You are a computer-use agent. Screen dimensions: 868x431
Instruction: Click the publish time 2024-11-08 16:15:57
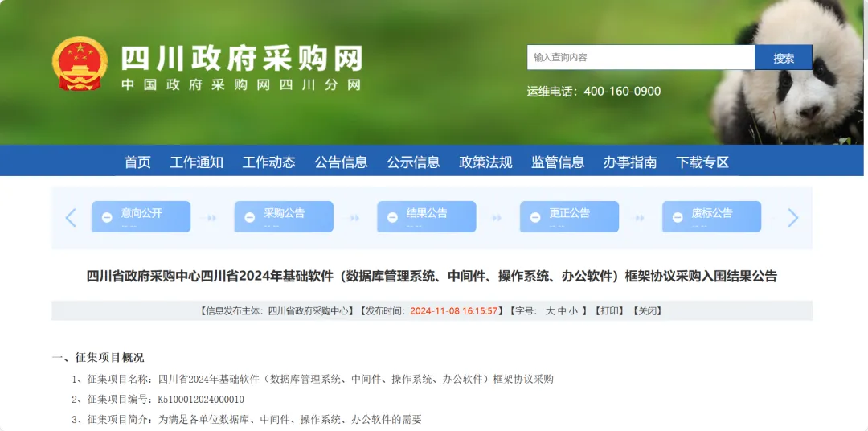pyautogui.click(x=454, y=310)
